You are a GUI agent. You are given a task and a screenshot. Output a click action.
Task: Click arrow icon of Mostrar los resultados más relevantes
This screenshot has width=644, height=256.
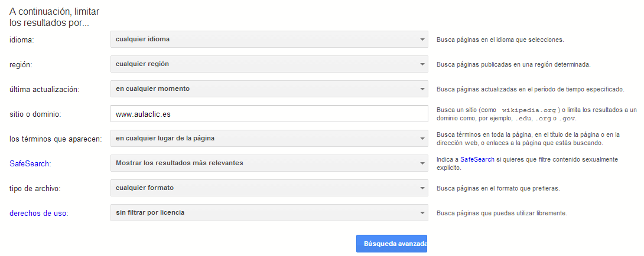click(x=422, y=163)
